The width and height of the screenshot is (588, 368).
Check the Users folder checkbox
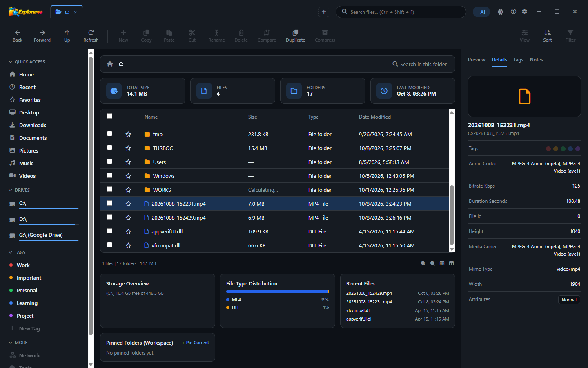pyautogui.click(x=109, y=162)
